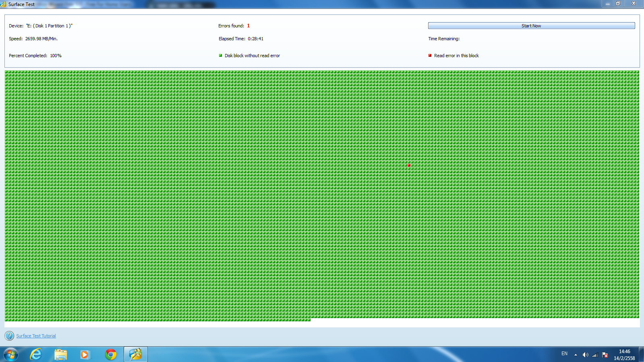
Task: Open the Windows Start menu
Action: click(11, 354)
